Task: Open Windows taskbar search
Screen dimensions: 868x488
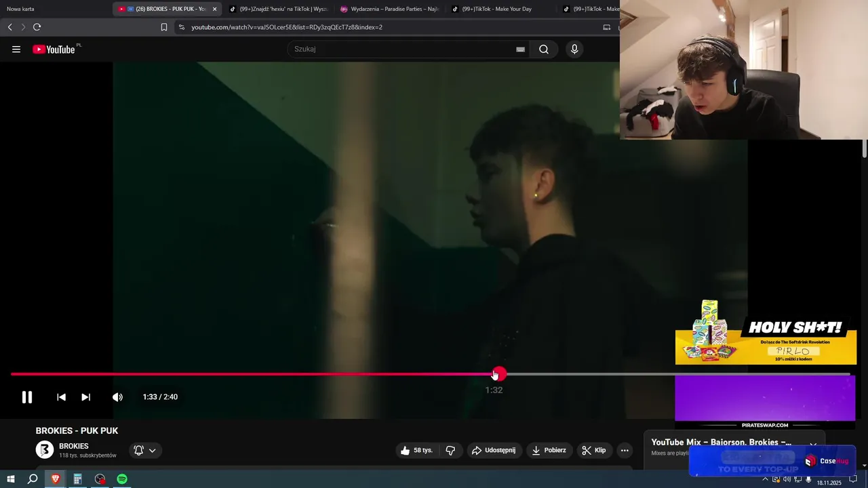Action: point(33,479)
